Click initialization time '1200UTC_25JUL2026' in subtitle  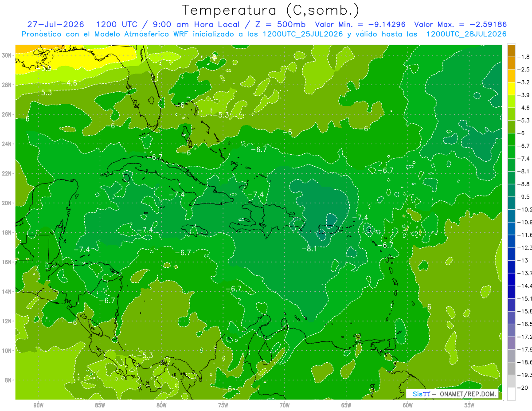pyautogui.click(x=303, y=34)
